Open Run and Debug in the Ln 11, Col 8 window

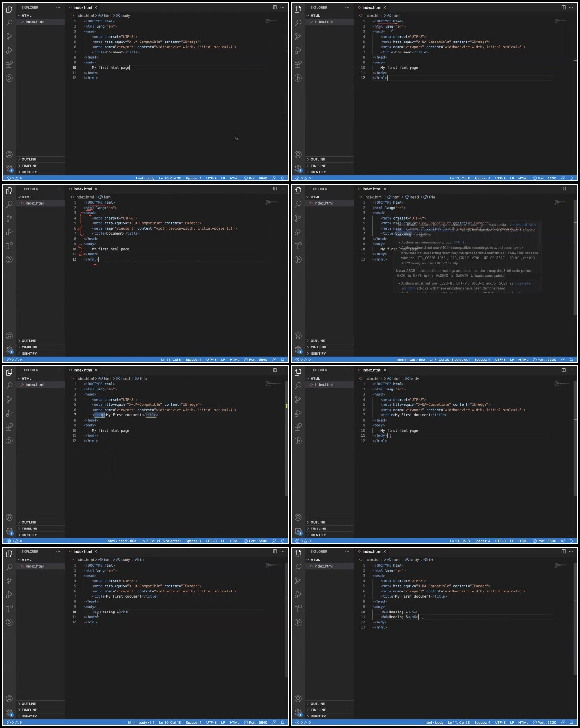point(298,413)
